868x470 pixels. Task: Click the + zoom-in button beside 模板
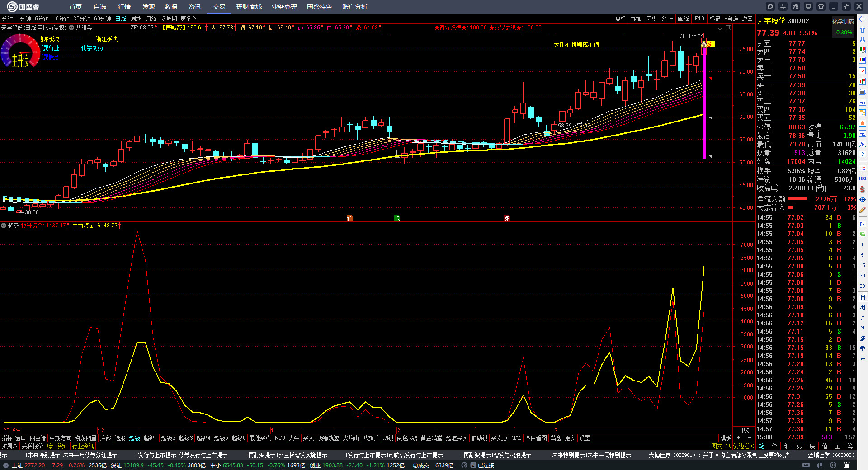tap(739, 438)
